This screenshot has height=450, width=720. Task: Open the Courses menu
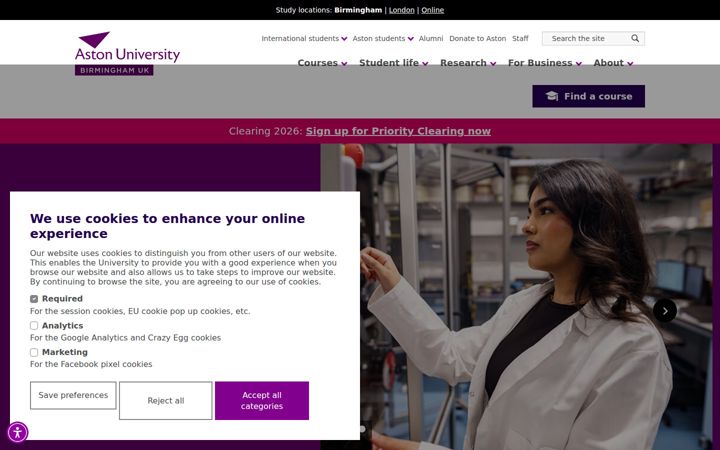pyautogui.click(x=322, y=63)
